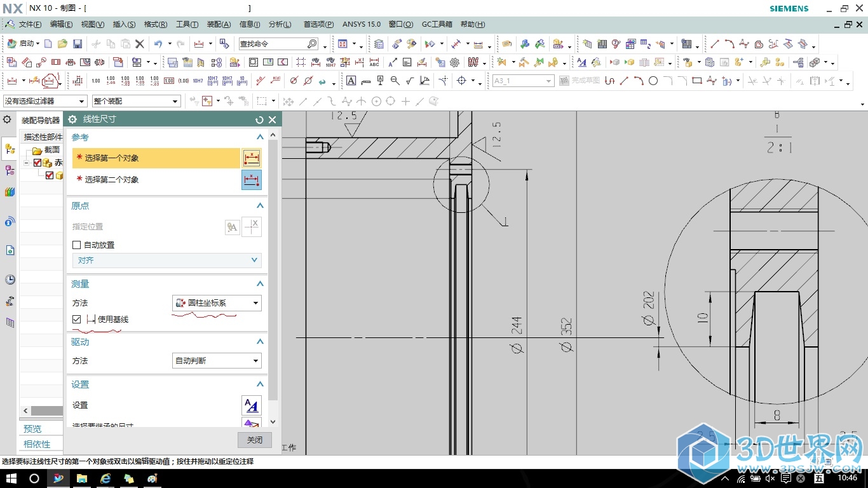Screen dimensions: 868x488
Task: Open the 没有选择过滤器 selection filter dropdown
Action: 44,101
